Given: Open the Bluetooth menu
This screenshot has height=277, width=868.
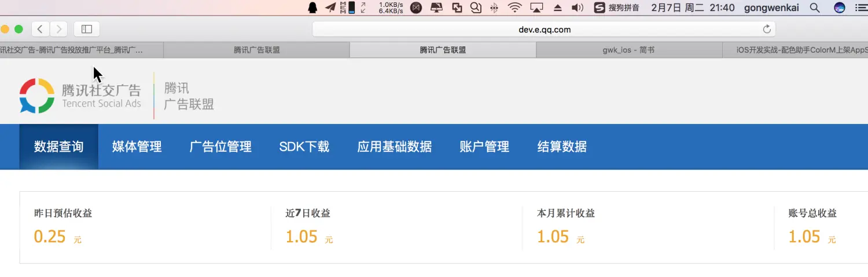Looking at the screenshot, I should (494, 8).
